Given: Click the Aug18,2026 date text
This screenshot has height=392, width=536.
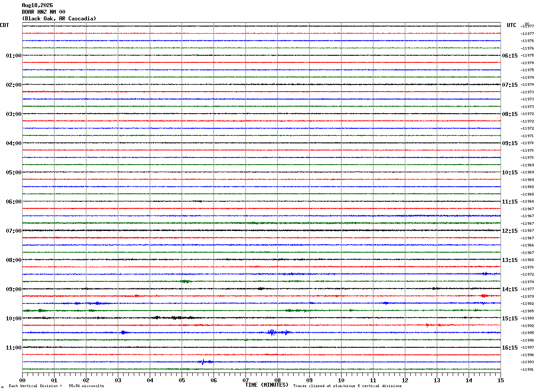Looking at the screenshot, I should click(37, 5).
